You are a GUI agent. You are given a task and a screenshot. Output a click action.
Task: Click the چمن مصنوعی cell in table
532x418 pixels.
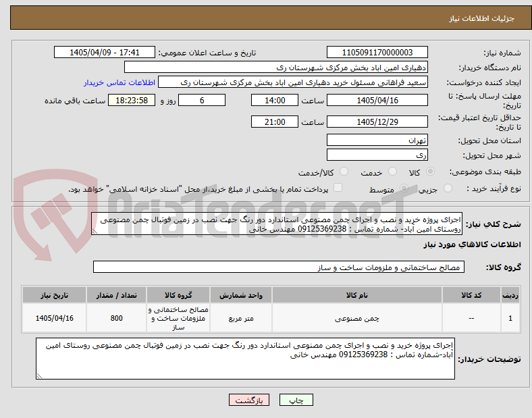coord(357,318)
